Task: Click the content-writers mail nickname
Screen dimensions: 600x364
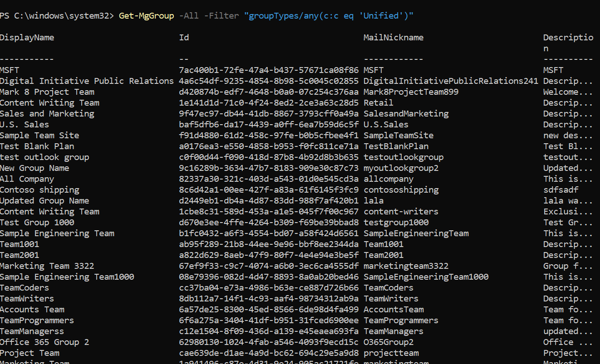Action: [401, 212]
